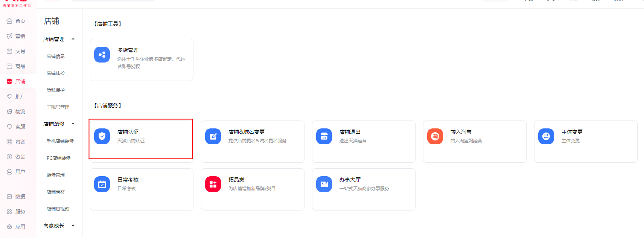Select 用户 users in the sidebar
The image size is (644, 238).
(16, 172)
